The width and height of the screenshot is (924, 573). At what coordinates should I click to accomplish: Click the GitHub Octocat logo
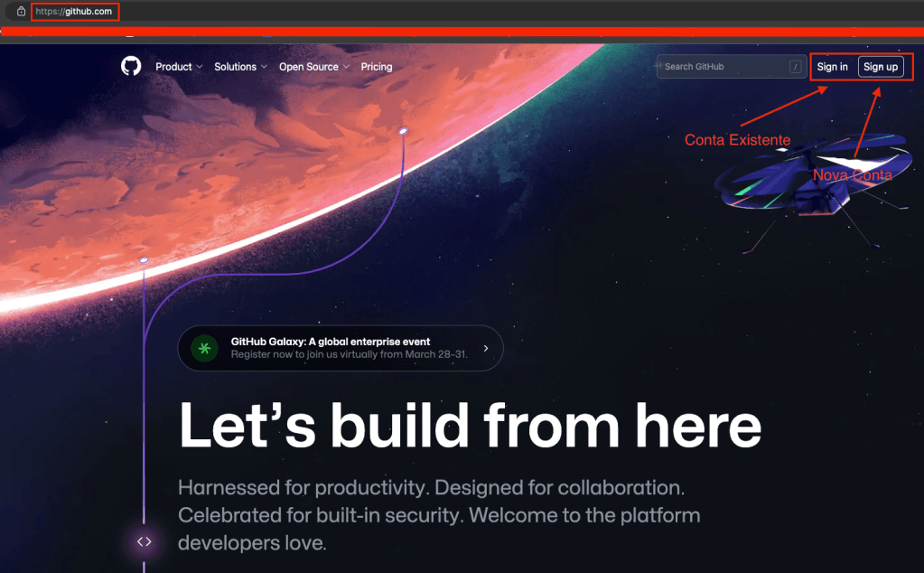coord(131,66)
